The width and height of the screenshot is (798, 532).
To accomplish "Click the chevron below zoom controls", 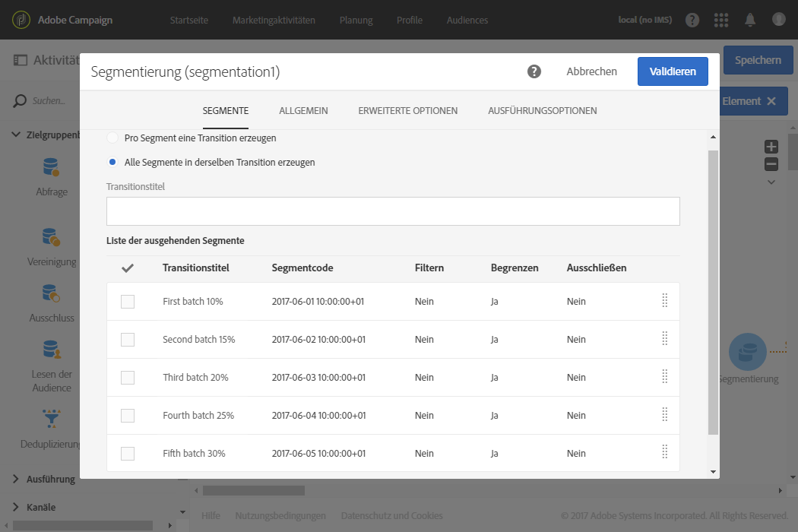I will (771, 182).
